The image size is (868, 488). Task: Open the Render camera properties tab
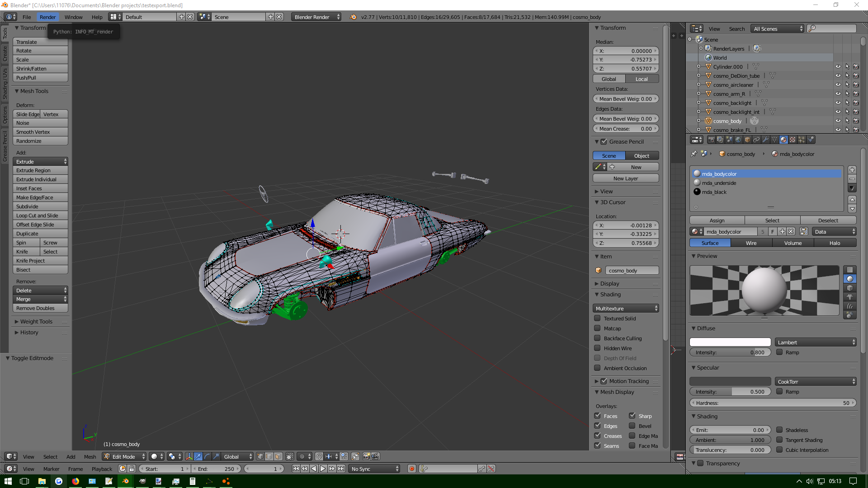coord(711,140)
